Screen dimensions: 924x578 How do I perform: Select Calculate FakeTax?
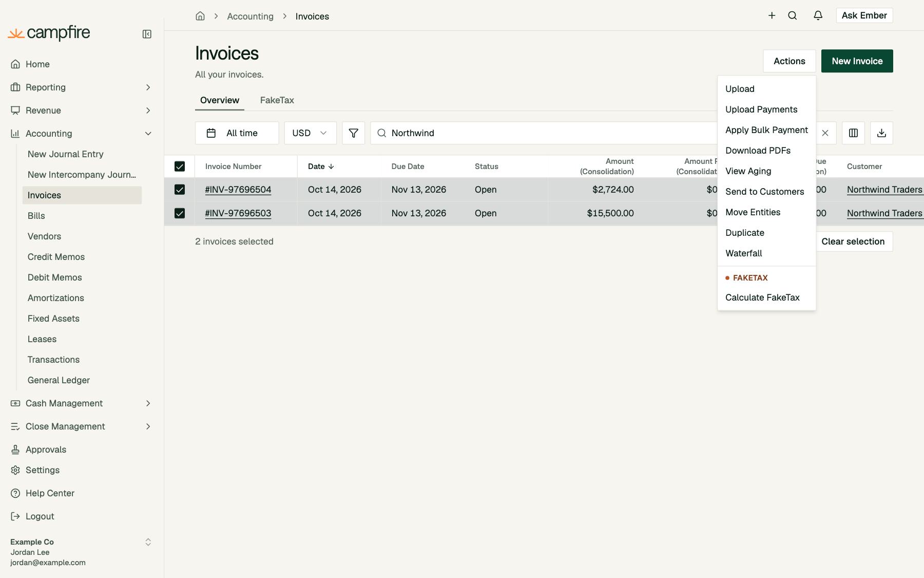(x=766, y=297)
